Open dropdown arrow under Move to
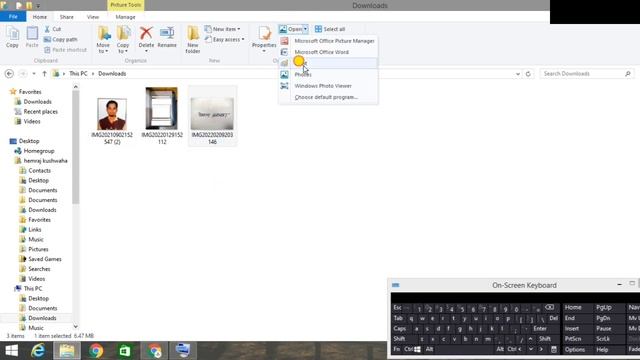This screenshot has width=640, height=360. coord(107,51)
